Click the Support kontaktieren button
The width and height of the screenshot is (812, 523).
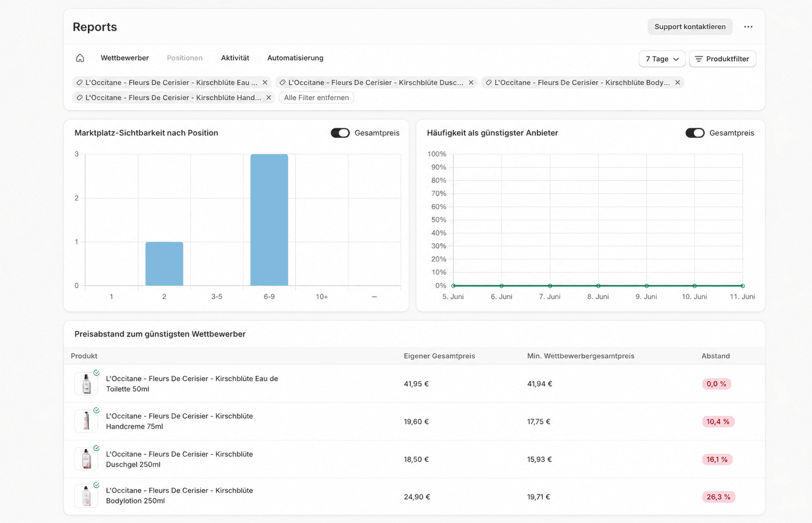[x=690, y=27]
